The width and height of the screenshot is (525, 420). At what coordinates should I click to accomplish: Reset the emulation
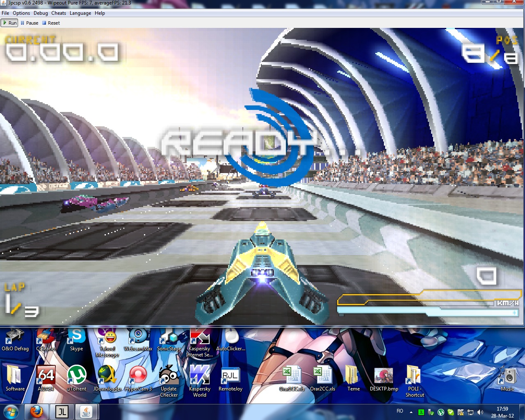[x=51, y=23]
